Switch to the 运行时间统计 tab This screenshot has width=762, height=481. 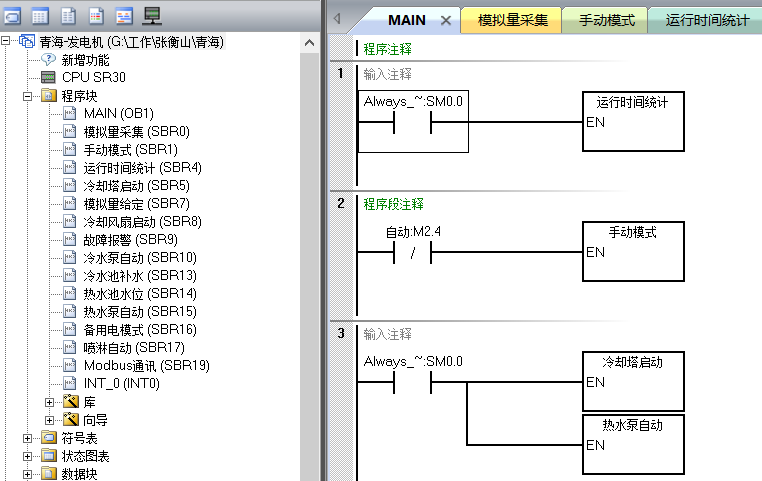pyautogui.click(x=707, y=20)
